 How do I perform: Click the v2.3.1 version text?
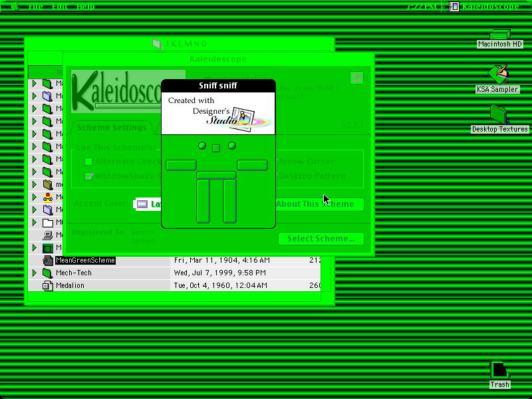[352, 125]
